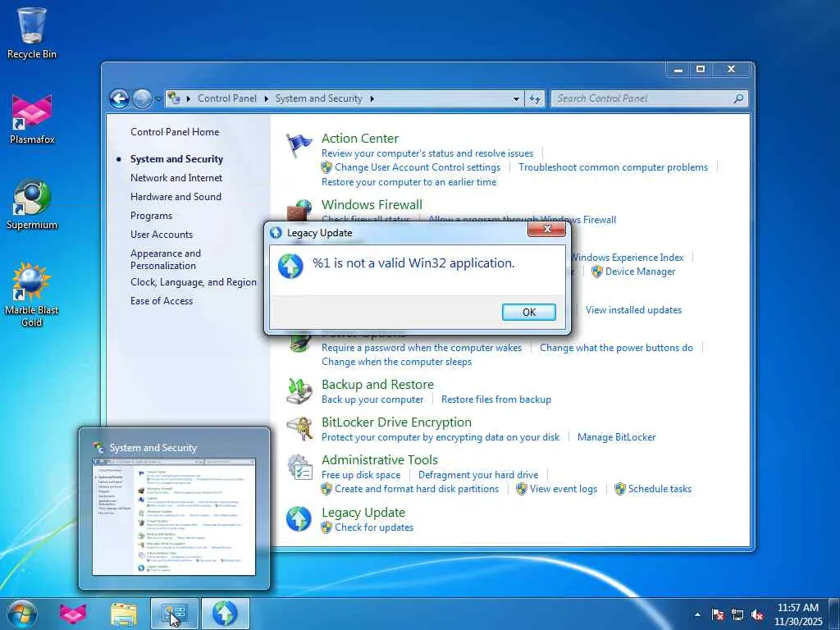Viewport: 840px width, 630px height.
Task: Click Restore your computer to an earlier time
Action: (x=409, y=182)
